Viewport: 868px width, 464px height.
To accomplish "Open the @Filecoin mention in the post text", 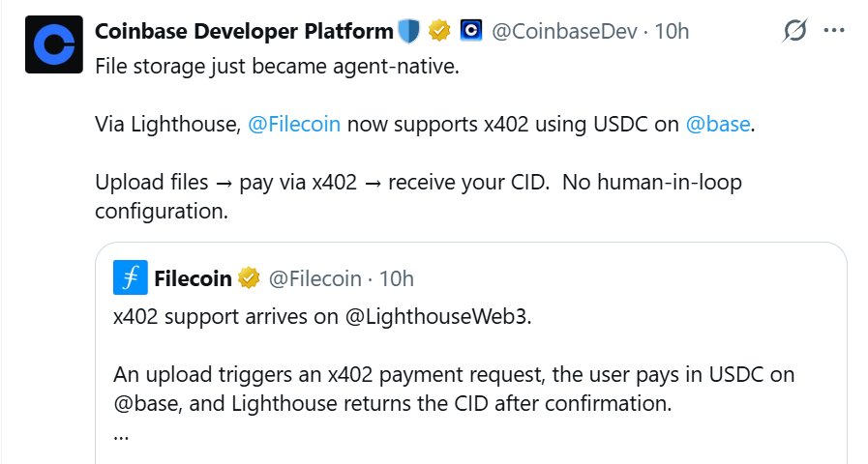I will (x=295, y=125).
